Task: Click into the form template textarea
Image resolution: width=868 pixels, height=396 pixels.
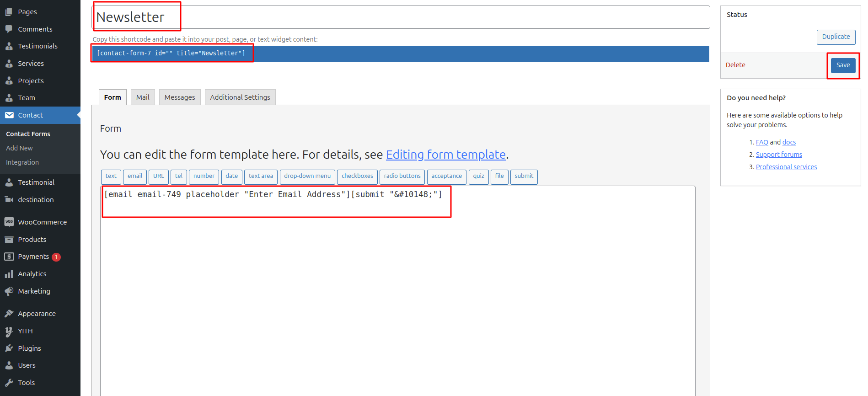Action: (398, 291)
